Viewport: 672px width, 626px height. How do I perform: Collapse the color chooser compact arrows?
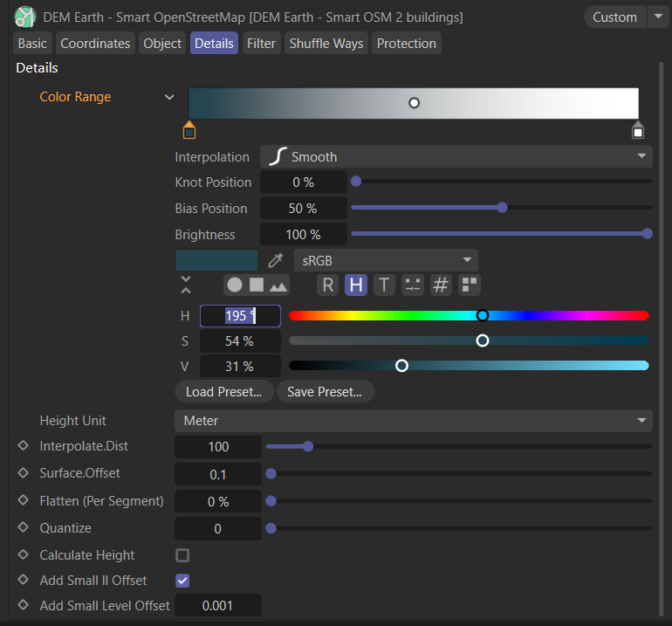coord(186,285)
